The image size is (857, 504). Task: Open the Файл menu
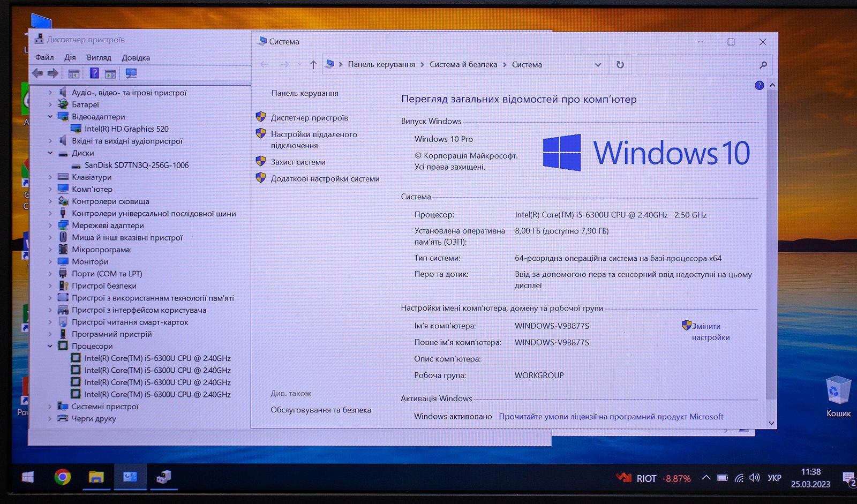44,57
